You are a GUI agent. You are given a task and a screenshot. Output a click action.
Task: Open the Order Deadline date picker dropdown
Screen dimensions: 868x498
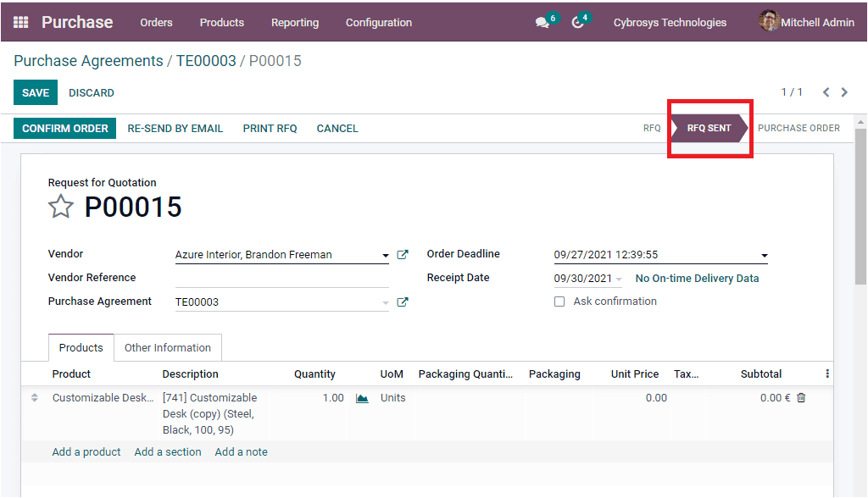point(764,255)
